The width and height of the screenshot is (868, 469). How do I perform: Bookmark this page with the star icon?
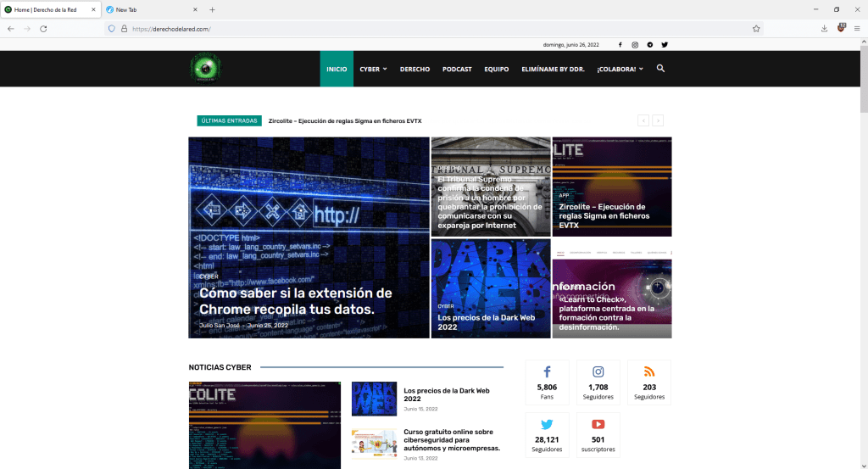click(x=755, y=28)
